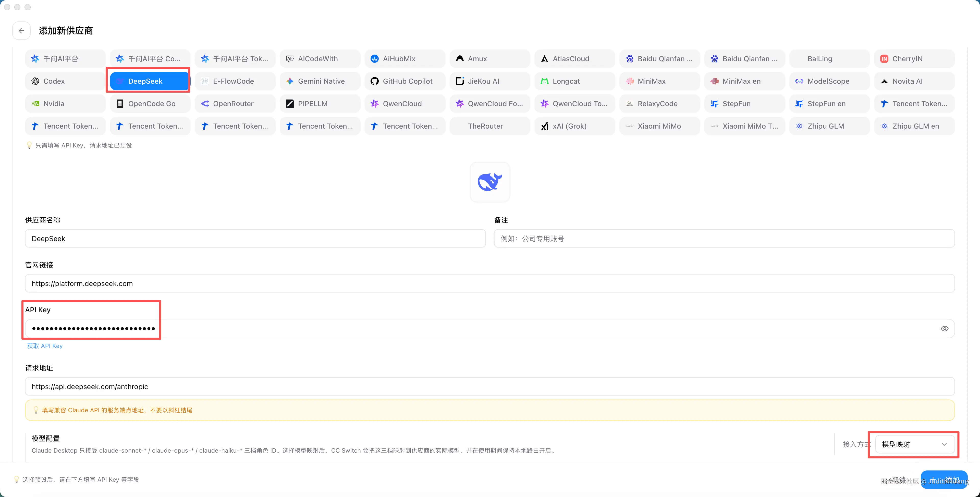Select the OpenRouter provider
980x497 pixels.
pyautogui.click(x=235, y=103)
